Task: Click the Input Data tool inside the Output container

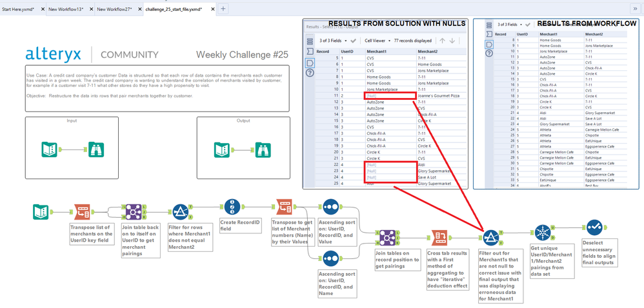Action: point(221,149)
